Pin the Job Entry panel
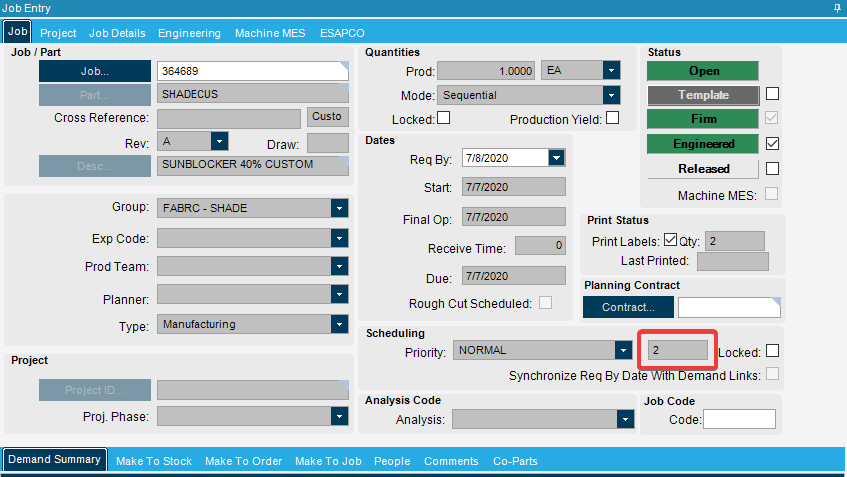 coord(837,8)
